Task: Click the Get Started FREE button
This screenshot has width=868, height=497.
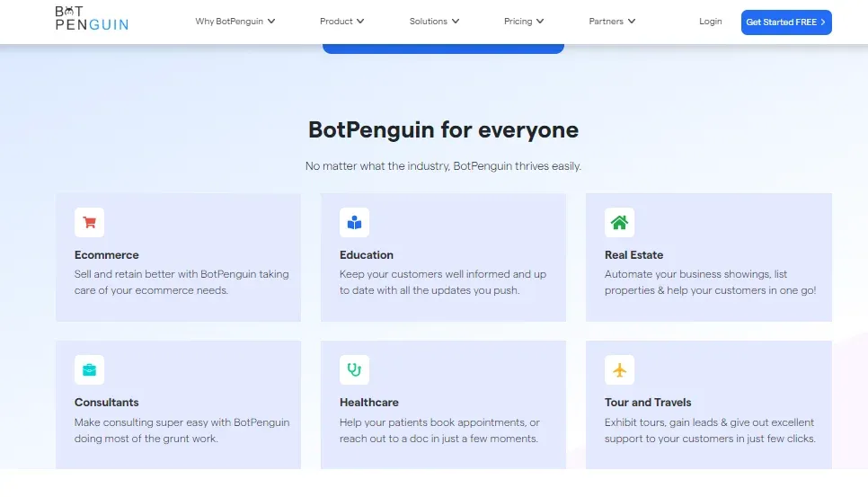Action: 786,22
